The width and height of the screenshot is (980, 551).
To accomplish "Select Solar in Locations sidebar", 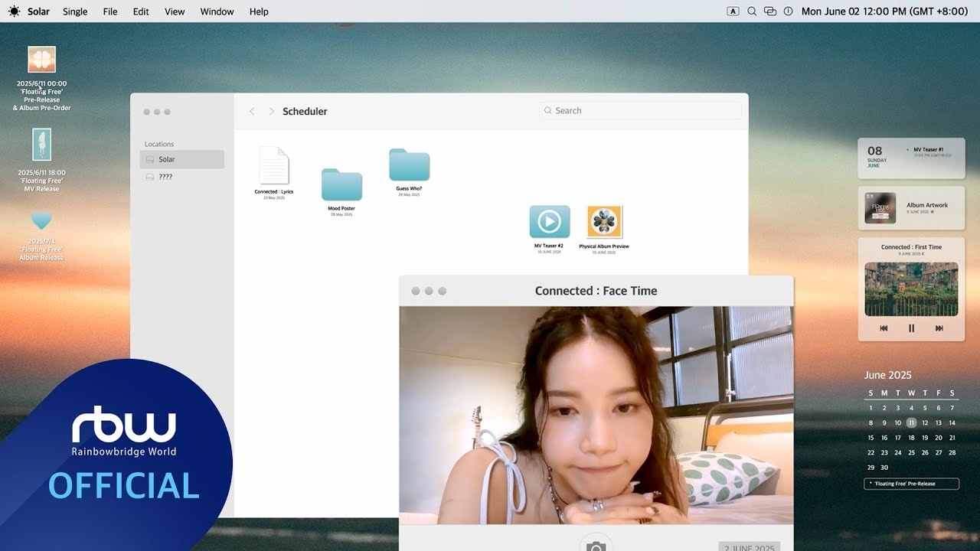I will (181, 159).
